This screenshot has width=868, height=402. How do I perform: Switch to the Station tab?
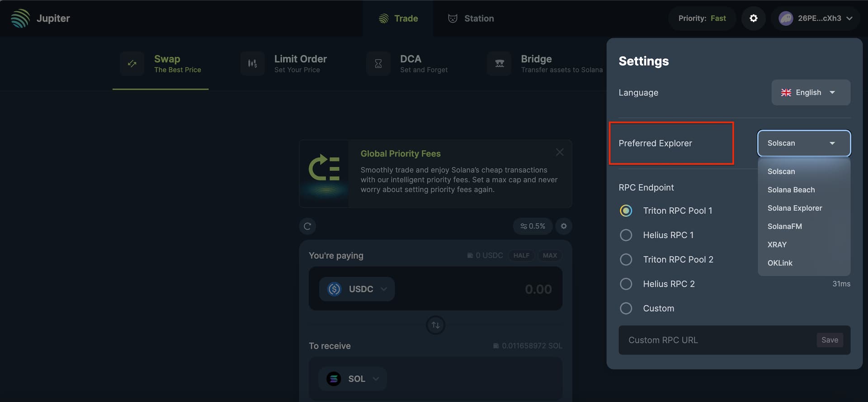471,19
